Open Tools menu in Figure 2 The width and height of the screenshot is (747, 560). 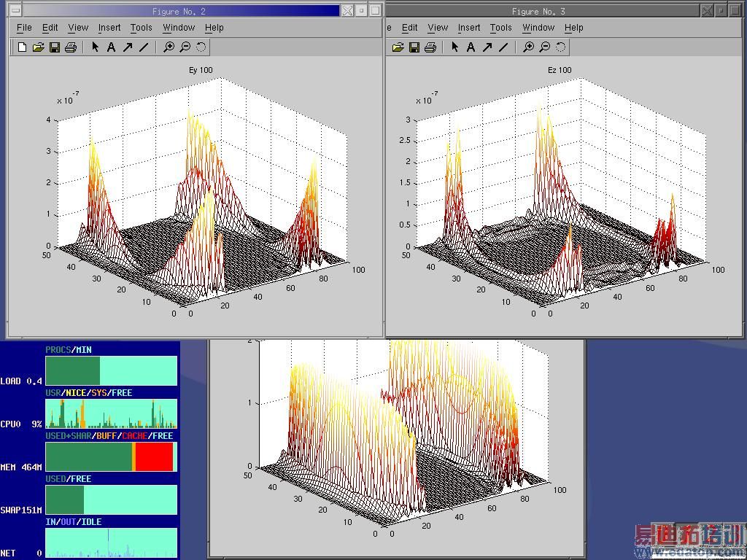pos(142,28)
